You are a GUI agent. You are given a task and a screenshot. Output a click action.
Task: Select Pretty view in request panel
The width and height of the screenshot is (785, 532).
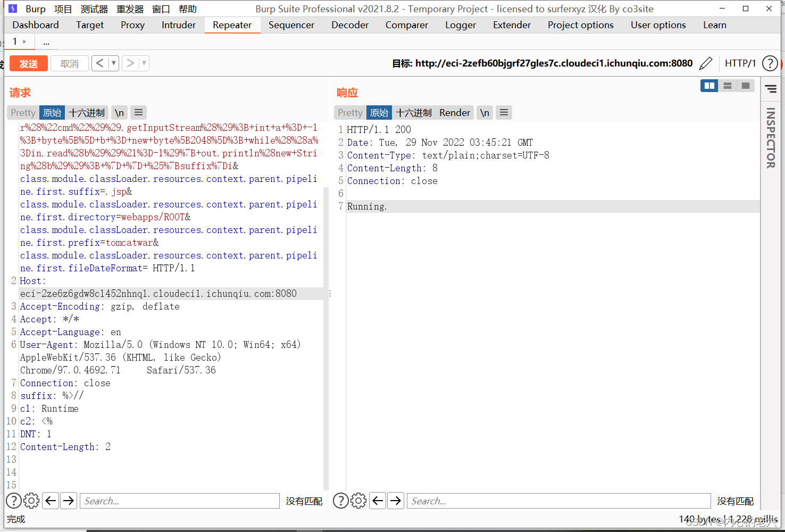click(x=23, y=113)
